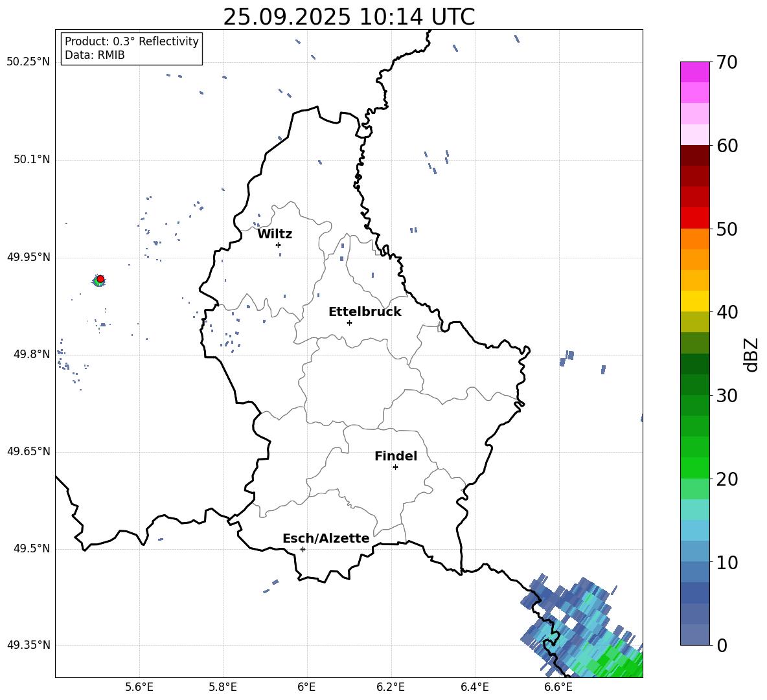Click the cross marker below Esch/Alzette
Image resolution: width=767 pixels, height=700 pixels.
[x=303, y=549]
